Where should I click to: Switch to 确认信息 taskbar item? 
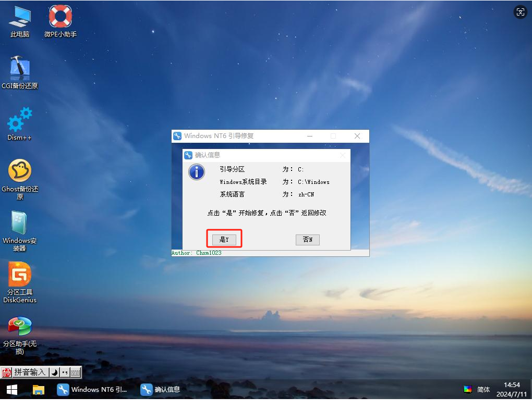pyautogui.click(x=161, y=390)
